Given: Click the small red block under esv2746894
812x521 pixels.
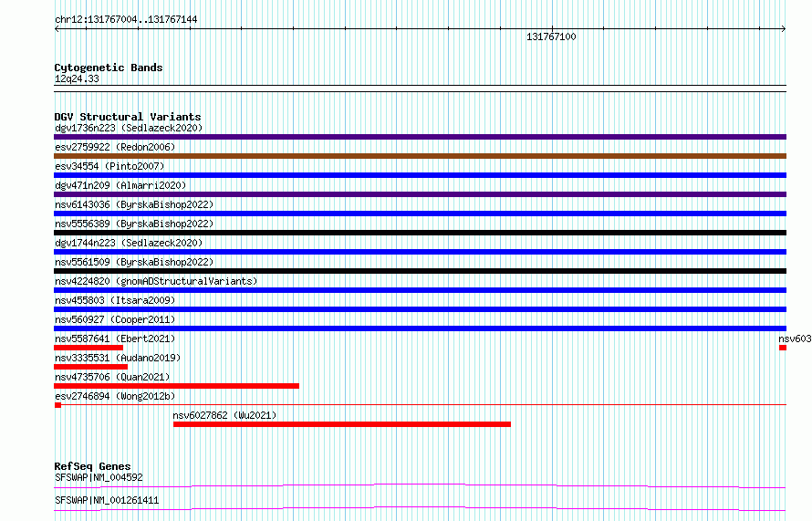Looking at the screenshot, I should [58, 405].
